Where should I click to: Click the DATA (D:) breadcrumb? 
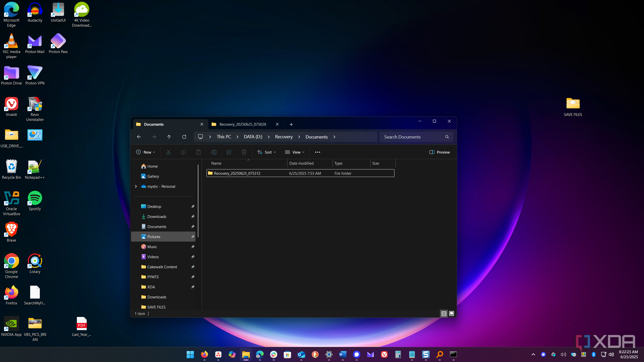[x=253, y=137]
